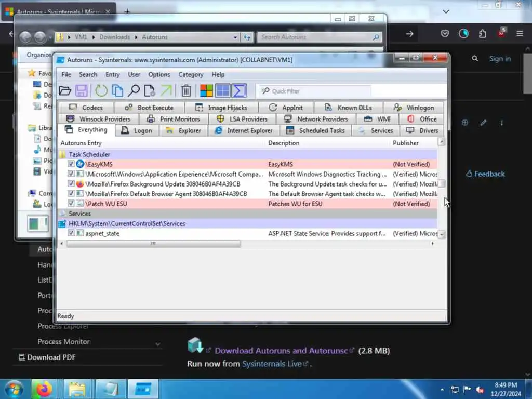Image resolution: width=532 pixels, height=399 pixels.
Task: Click the browser hamburger menu icon
Action: pos(520,33)
